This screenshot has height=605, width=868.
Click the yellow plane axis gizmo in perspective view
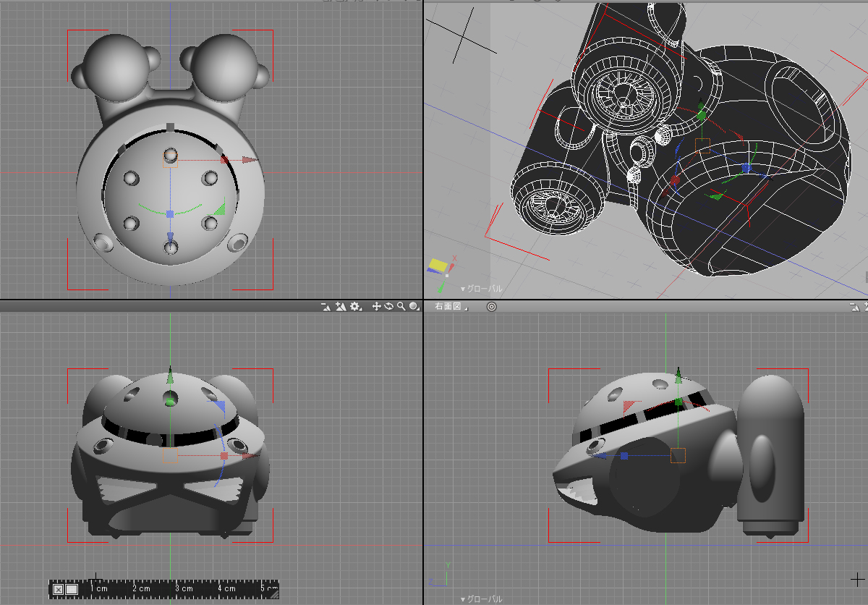[x=438, y=266]
